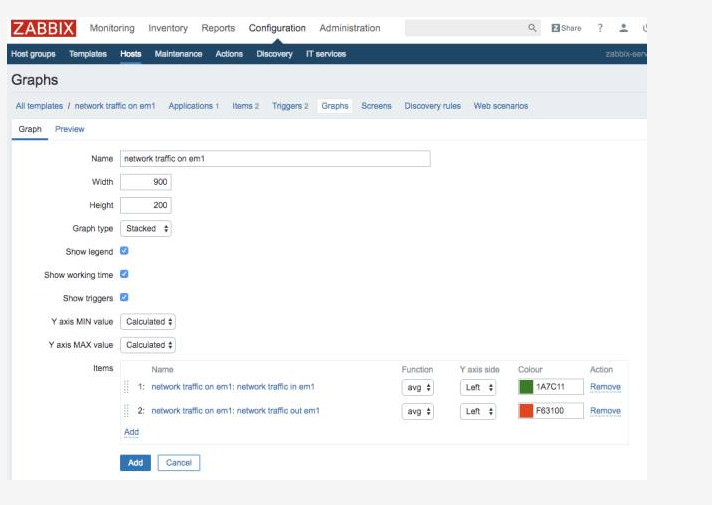This screenshot has height=505, width=712.
Task: Open the Items link in template navigation
Action: [x=242, y=106]
